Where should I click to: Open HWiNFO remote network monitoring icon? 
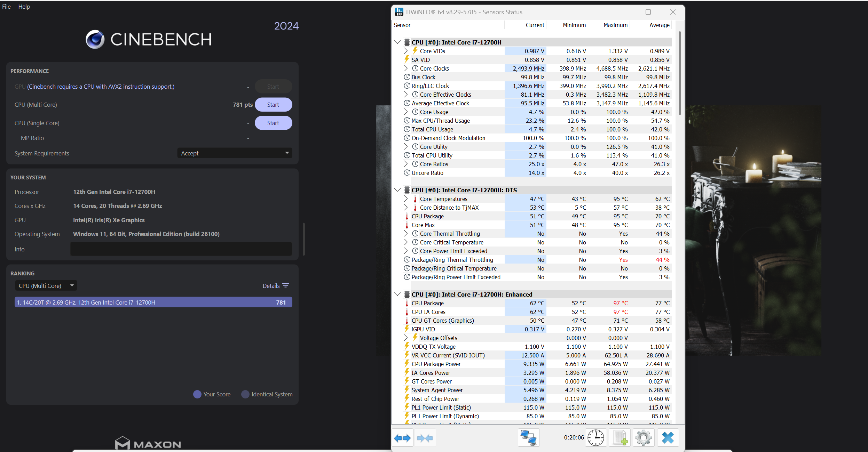[529, 438]
